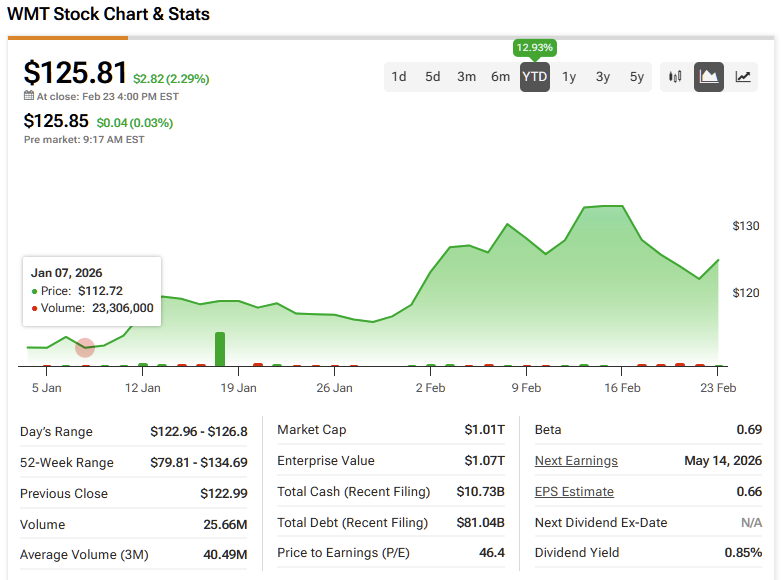Click the P/E value 46.4
Viewport: 782px width, 580px height.
pos(492,553)
